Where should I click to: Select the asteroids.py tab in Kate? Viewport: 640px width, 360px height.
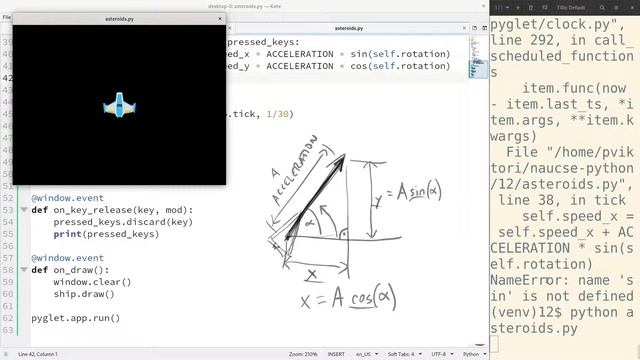(x=349, y=28)
